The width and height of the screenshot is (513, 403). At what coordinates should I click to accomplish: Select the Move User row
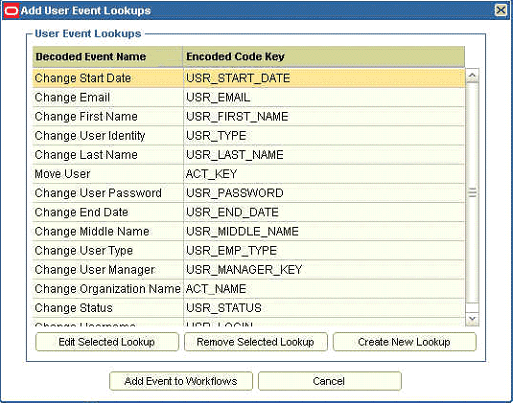click(x=248, y=174)
